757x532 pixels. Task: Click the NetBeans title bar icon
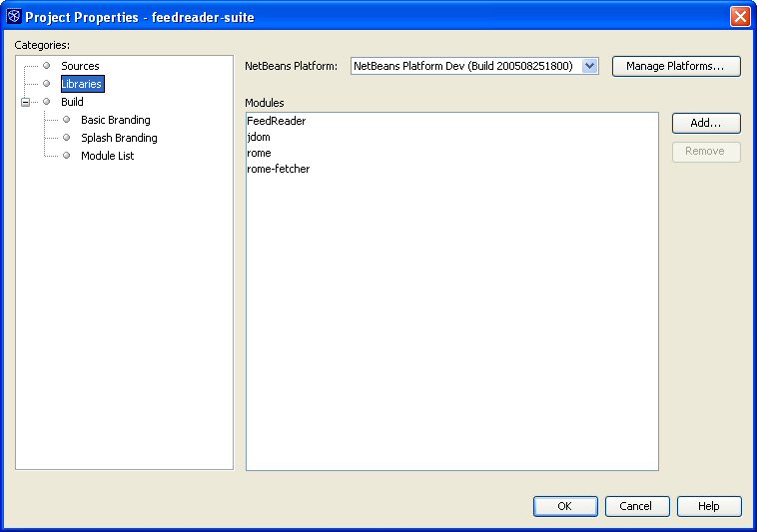pyautogui.click(x=14, y=16)
